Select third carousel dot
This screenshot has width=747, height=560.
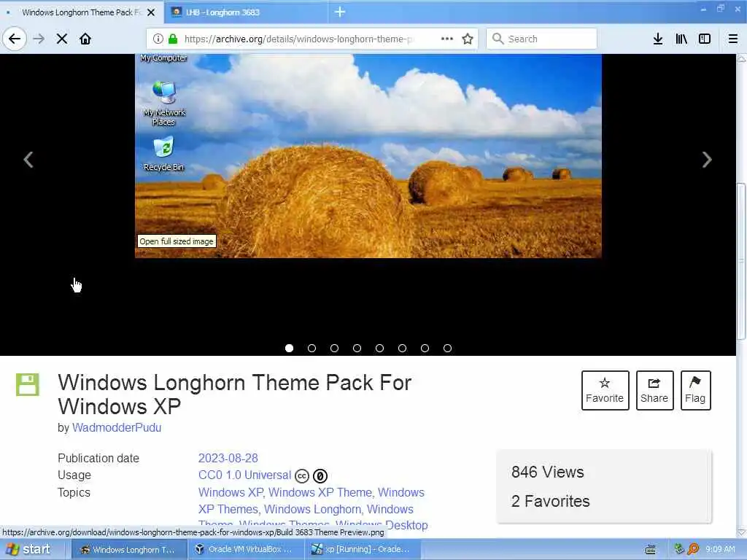334,348
